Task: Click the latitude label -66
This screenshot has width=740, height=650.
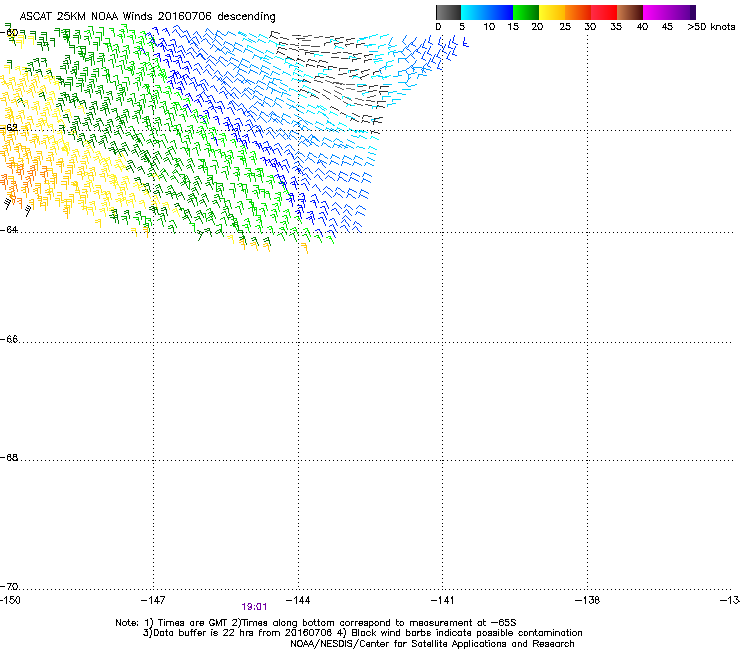Action: (x=9, y=339)
